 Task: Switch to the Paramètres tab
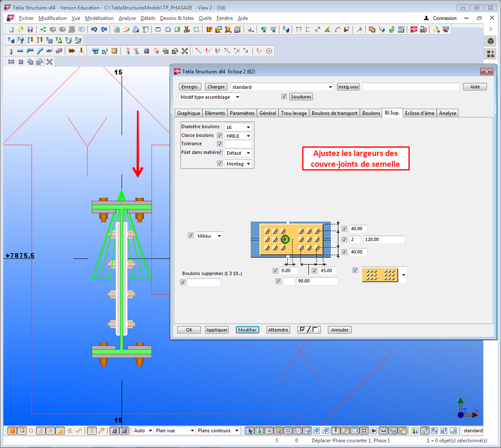(242, 113)
